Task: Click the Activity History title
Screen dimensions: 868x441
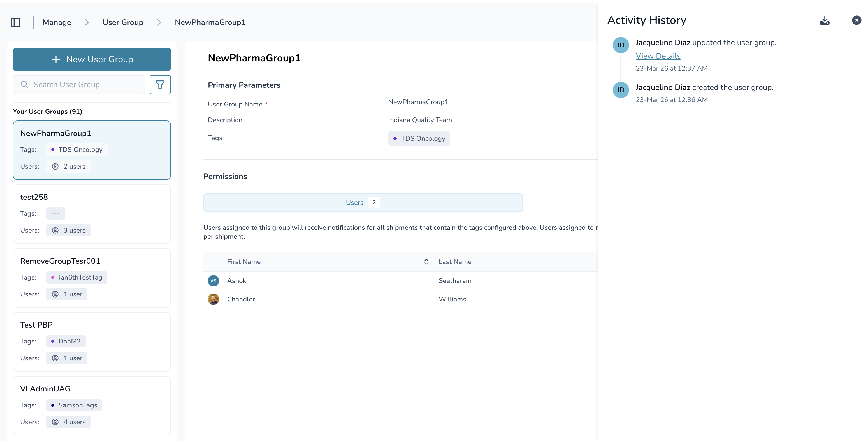Action: click(647, 20)
